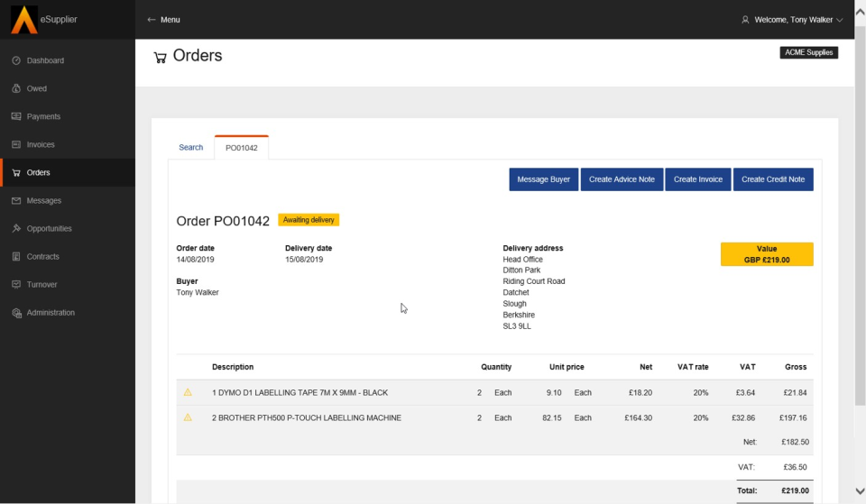Collapse sidebar using the Menu arrow
Viewport: 866px width, 504px height.
(152, 19)
